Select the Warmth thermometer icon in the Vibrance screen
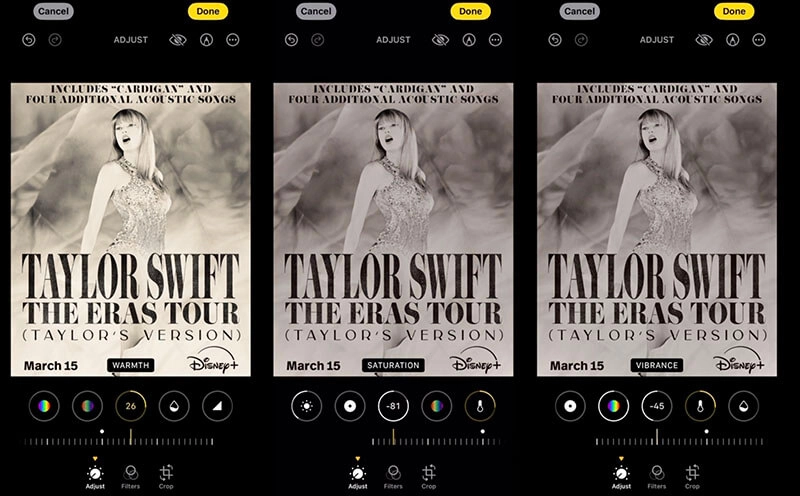Screen dimensions: 800x496 (700, 406)
